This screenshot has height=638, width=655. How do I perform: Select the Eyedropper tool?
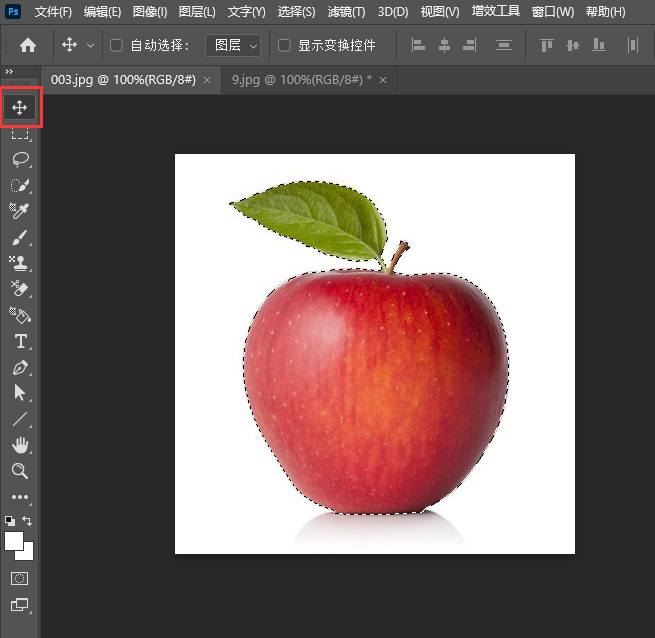[19, 211]
